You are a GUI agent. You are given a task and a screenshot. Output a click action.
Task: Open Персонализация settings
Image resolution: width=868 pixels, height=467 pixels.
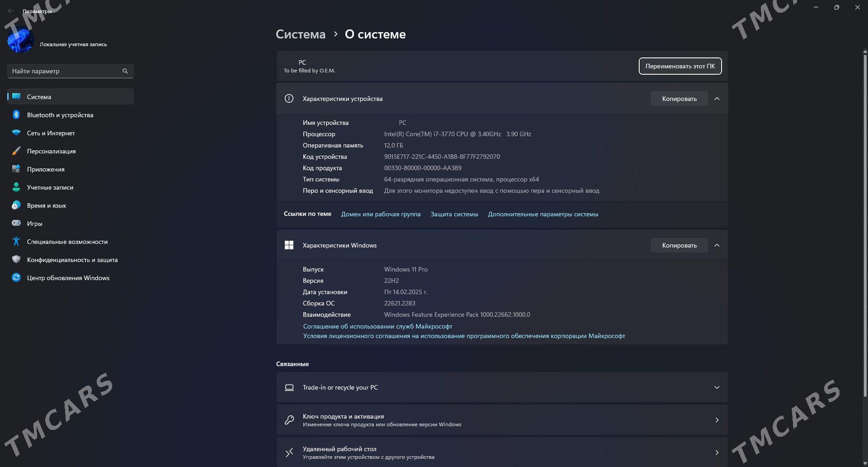[71, 151]
